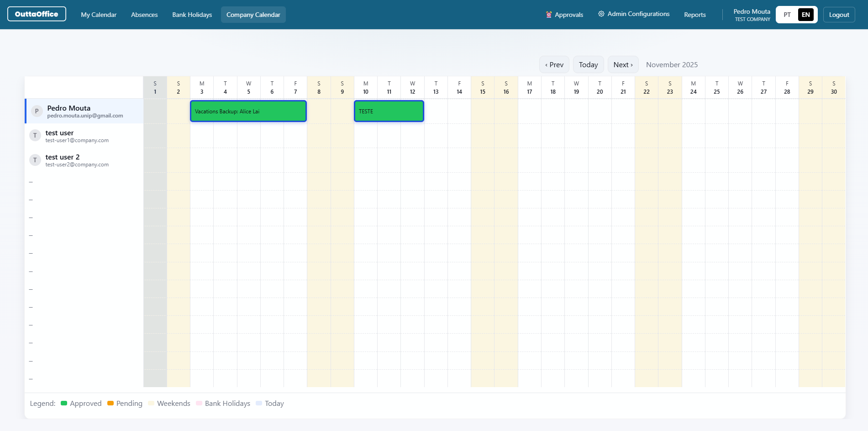
Task: Go to previous month with Prev button
Action: click(x=554, y=64)
